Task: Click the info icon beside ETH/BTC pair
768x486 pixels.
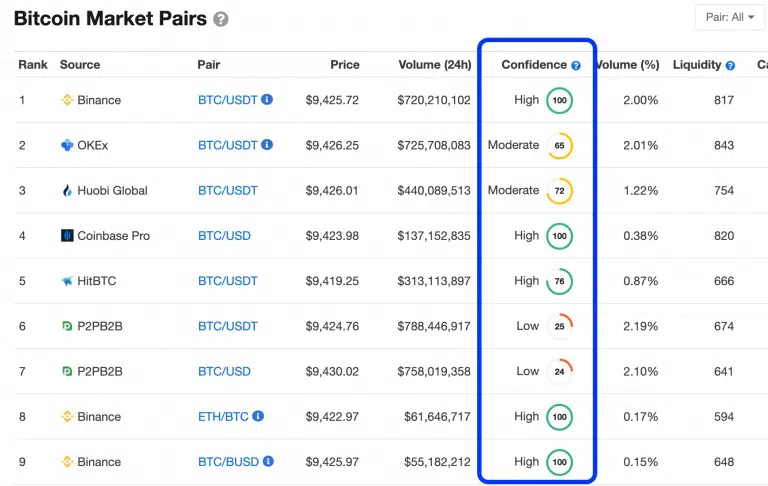Action: tap(258, 416)
